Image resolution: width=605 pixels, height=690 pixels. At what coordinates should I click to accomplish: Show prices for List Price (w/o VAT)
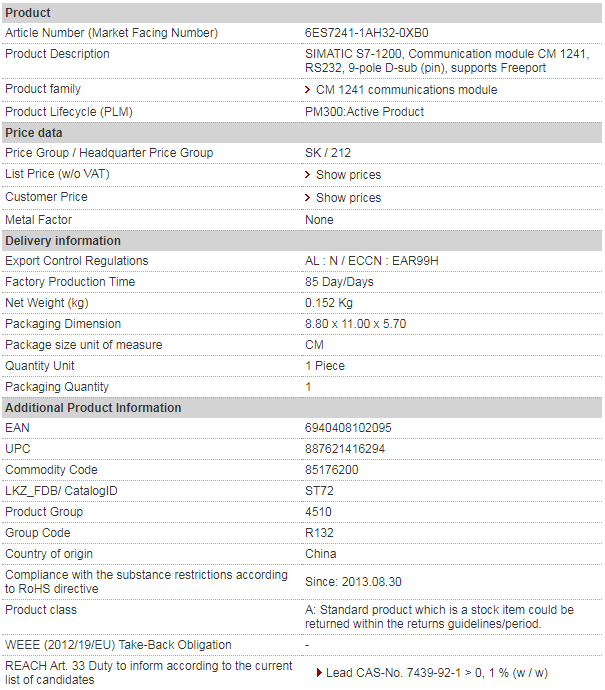click(348, 175)
